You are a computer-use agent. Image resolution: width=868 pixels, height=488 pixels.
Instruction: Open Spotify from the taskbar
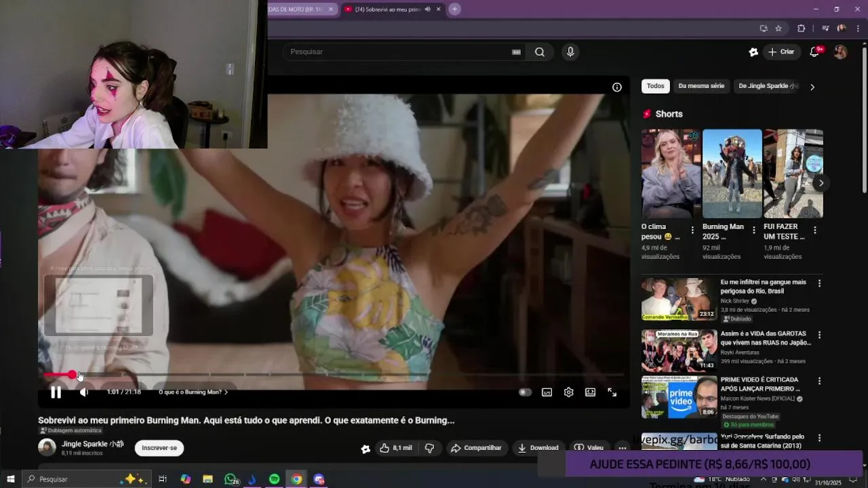tap(274, 479)
